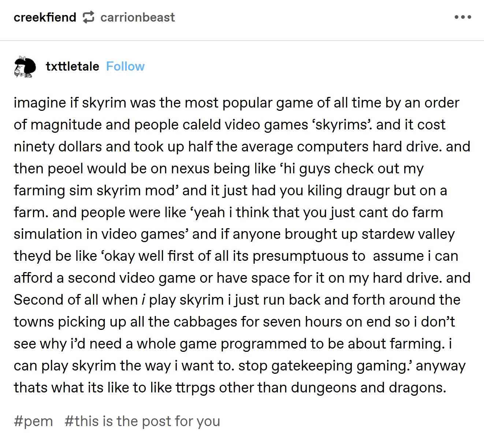Follow txttletale
Viewport: 484px width, 448px height.
click(x=125, y=66)
